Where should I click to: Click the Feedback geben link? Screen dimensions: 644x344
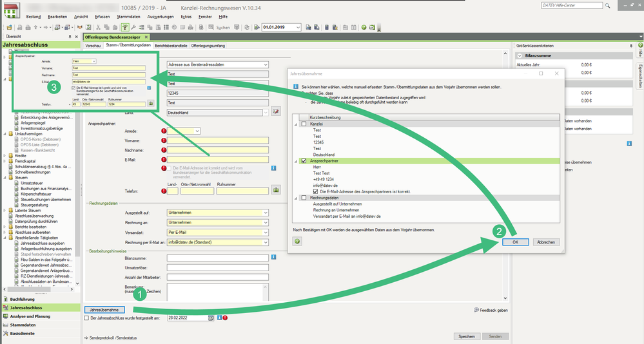tap(491, 310)
